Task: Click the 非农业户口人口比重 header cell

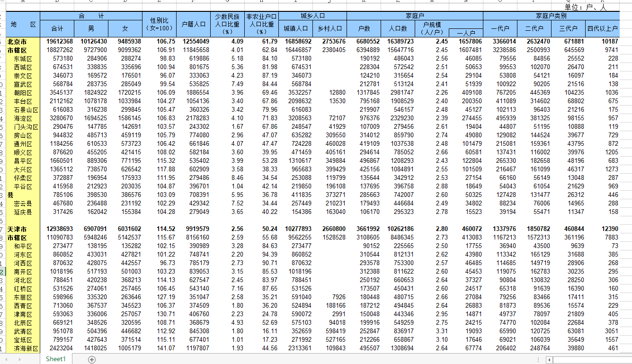Action: coord(261,24)
